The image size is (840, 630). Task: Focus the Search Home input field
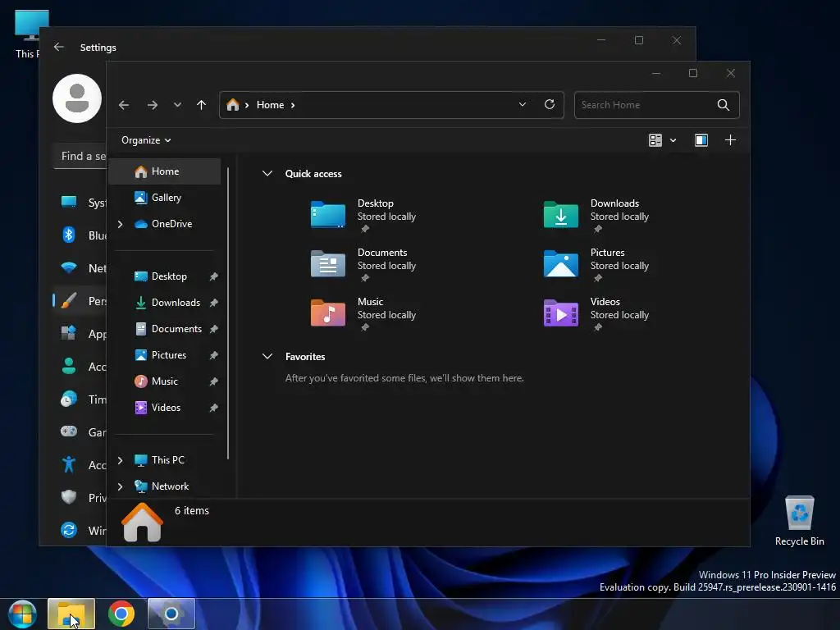pyautogui.click(x=646, y=105)
